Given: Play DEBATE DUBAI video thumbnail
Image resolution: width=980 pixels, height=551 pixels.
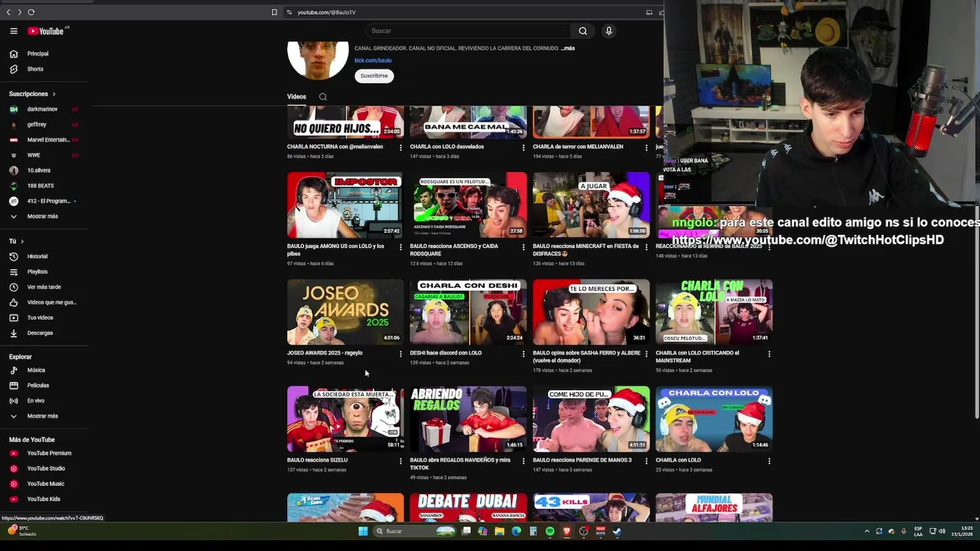Looking at the screenshot, I should (x=468, y=507).
